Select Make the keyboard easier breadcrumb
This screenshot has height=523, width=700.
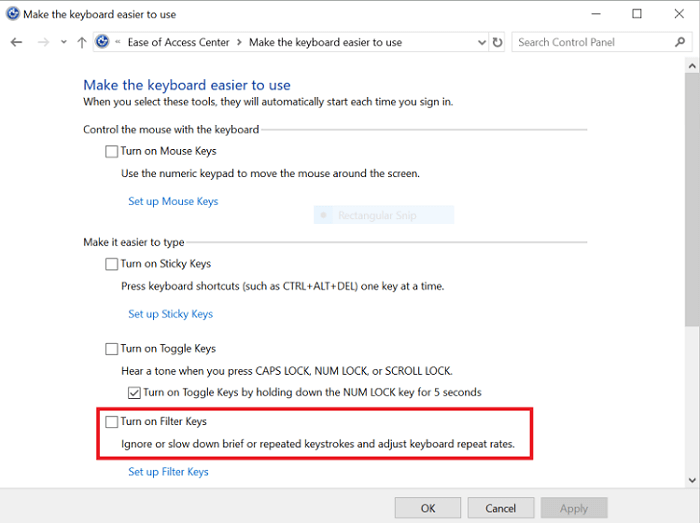tap(325, 42)
